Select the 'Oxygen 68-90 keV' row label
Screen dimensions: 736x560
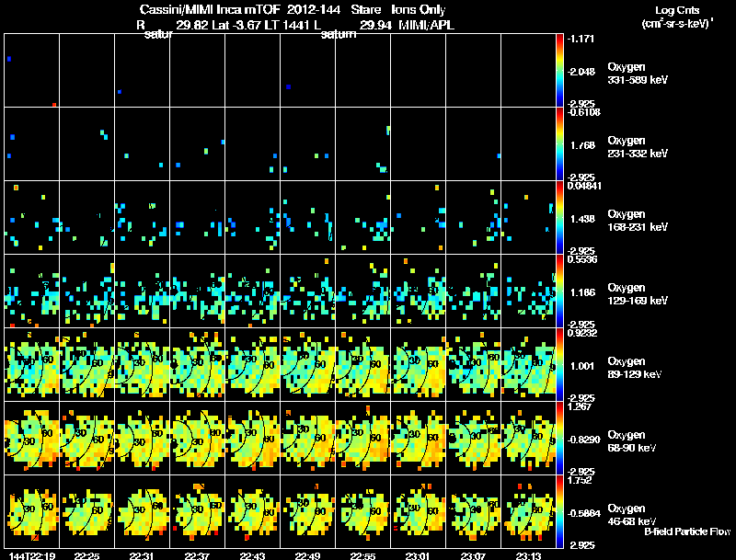(632, 441)
